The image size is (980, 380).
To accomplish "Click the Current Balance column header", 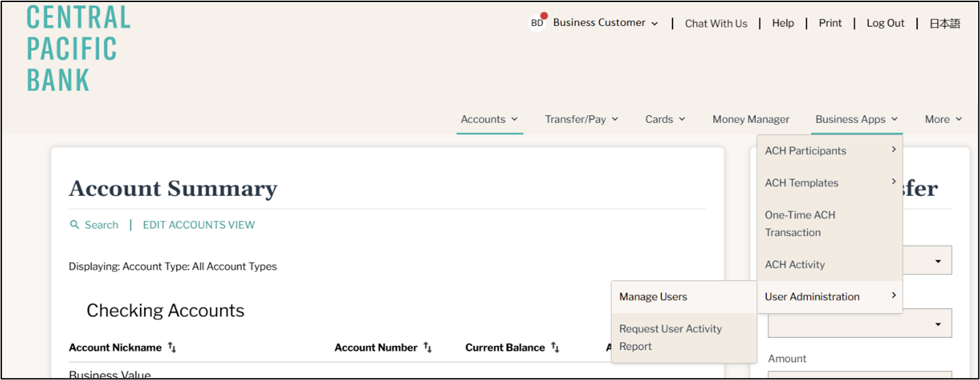I will click(505, 348).
